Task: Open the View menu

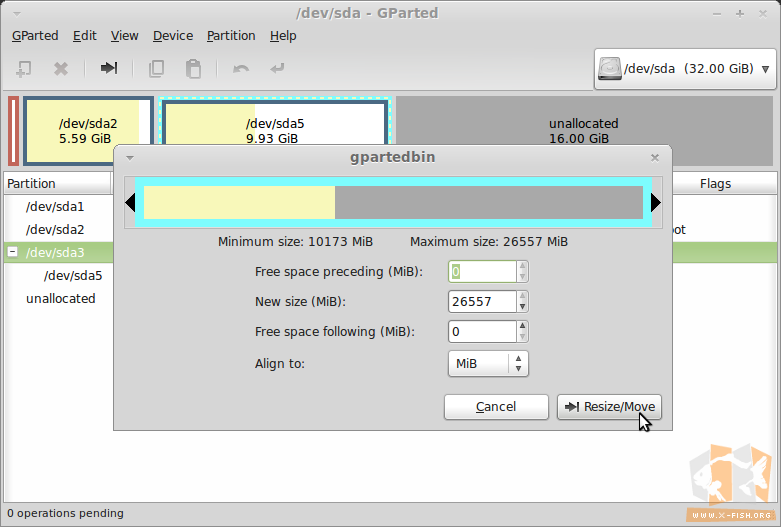Action: pos(125,36)
